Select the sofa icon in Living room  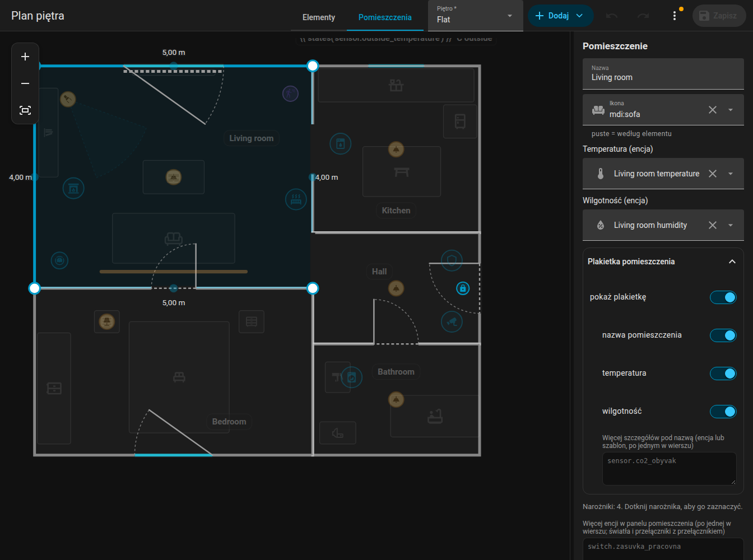[x=174, y=239]
